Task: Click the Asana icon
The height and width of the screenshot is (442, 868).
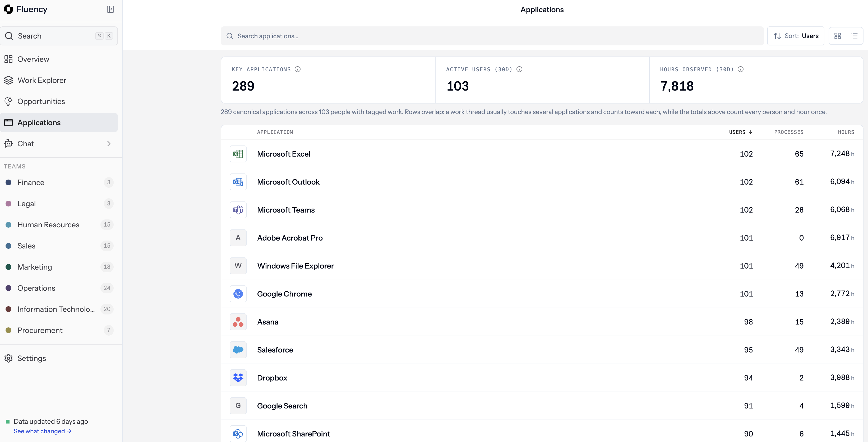Action: pyautogui.click(x=238, y=322)
